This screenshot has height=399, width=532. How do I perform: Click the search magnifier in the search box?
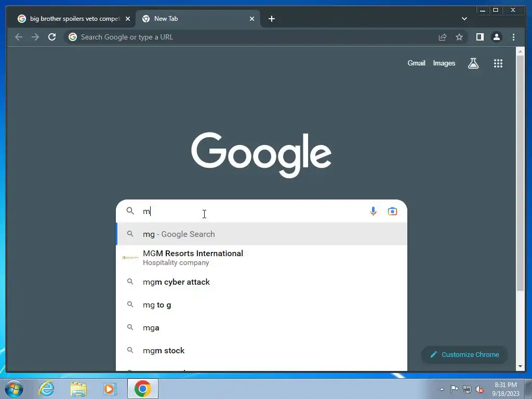point(130,211)
